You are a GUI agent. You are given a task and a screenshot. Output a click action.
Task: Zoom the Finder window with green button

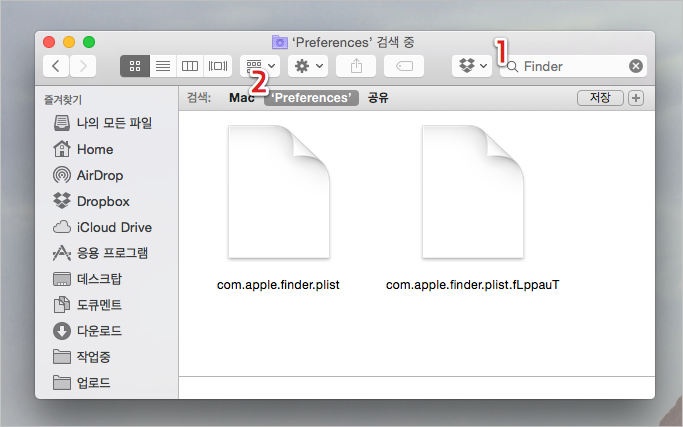[x=89, y=42]
